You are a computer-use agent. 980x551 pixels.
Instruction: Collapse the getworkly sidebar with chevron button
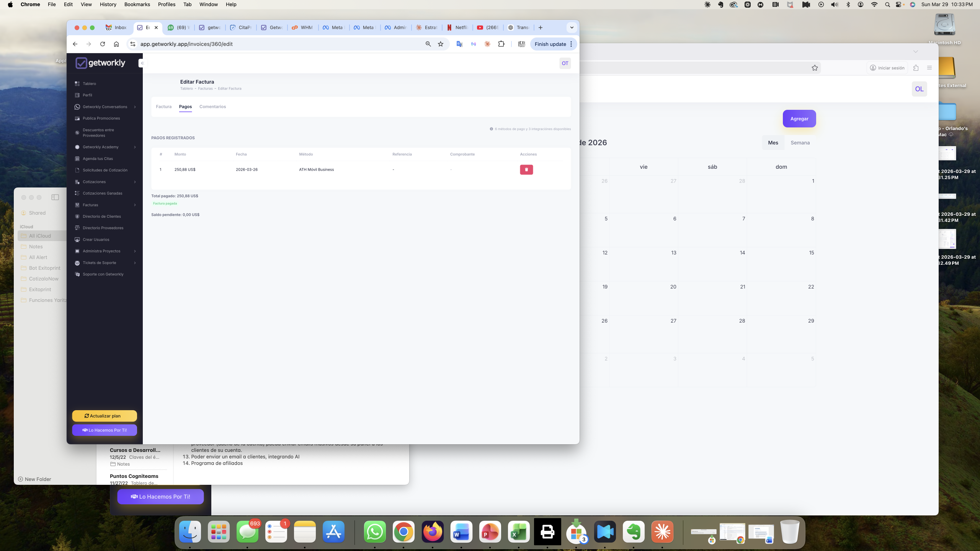pyautogui.click(x=142, y=63)
